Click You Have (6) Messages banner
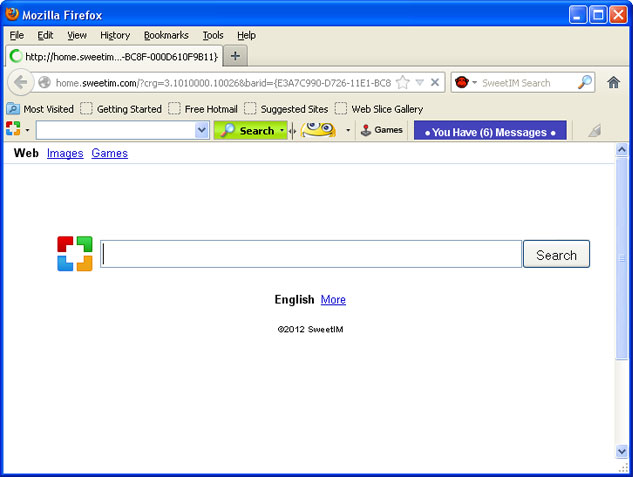This screenshot has width=633, height=477. (490, 131)
